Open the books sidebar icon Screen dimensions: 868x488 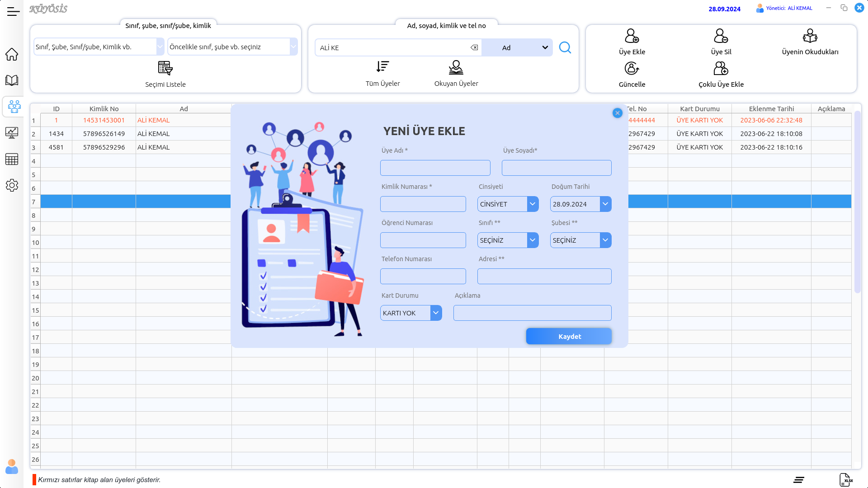[12, 80]
